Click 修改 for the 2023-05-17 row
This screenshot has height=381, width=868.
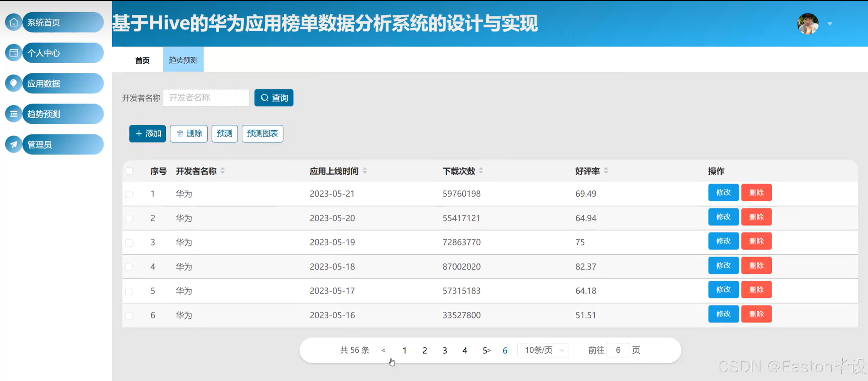coord(724,290)
